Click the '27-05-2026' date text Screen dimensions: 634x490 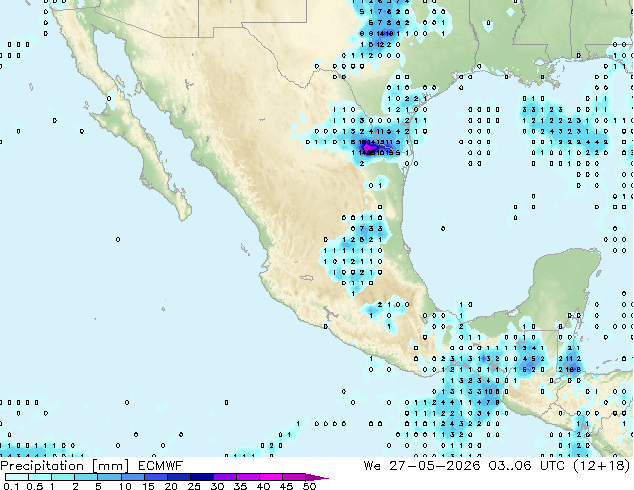point(435,466)
